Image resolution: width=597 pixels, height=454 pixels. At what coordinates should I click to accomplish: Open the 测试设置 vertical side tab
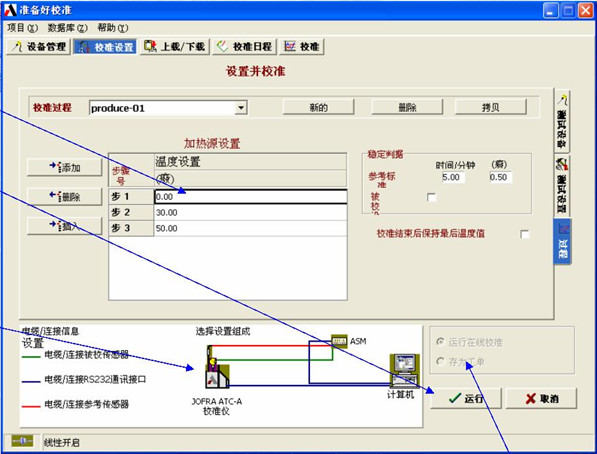562,185
